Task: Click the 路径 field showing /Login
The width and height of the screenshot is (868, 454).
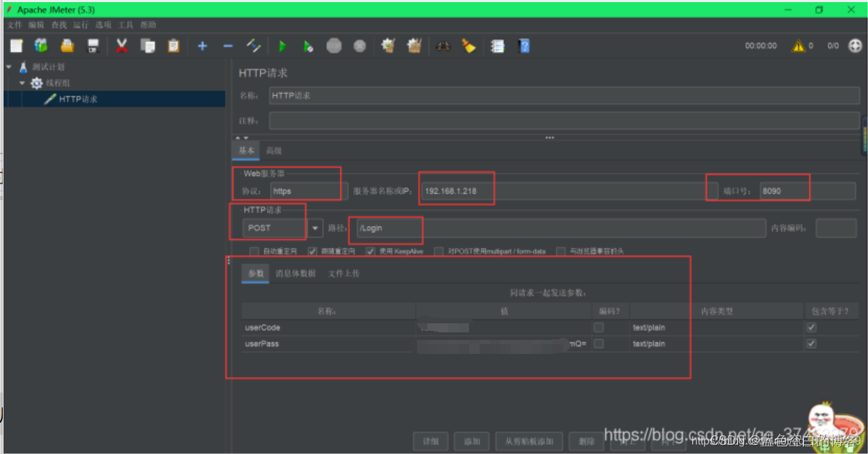Action: (560, 228)
